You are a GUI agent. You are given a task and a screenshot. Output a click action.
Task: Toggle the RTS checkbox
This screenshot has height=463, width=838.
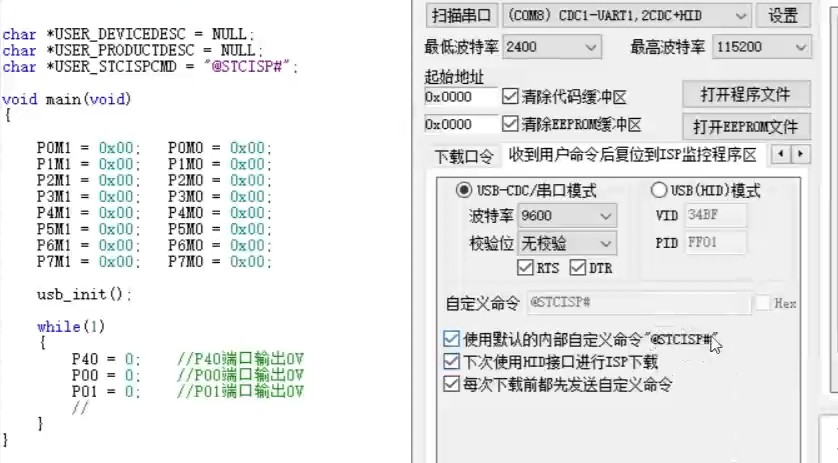(525, 268)
